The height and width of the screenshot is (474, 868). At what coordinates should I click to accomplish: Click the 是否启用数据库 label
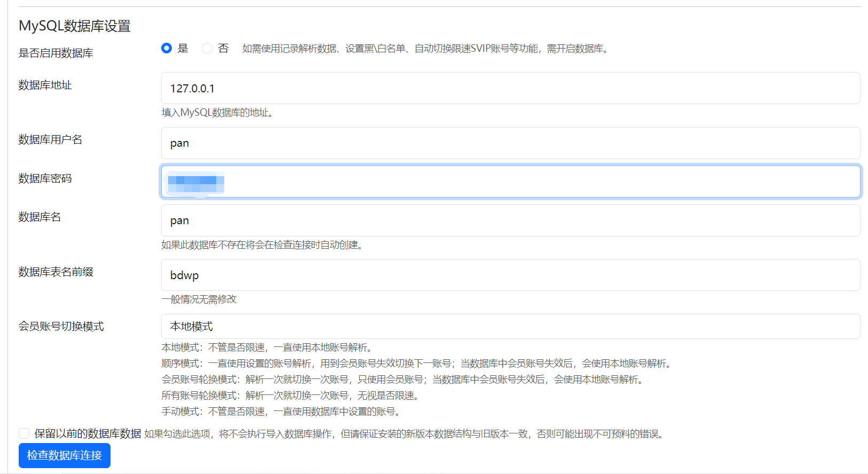[56, 53]
